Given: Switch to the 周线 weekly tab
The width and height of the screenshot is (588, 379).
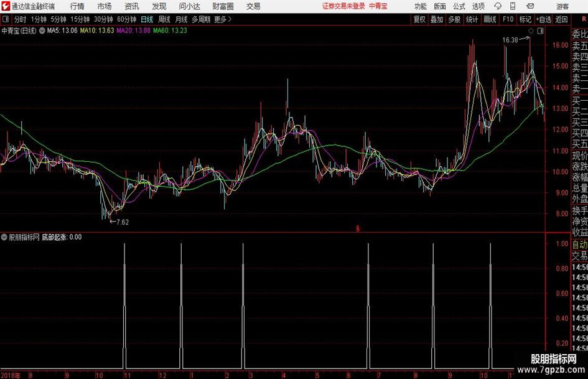Looking at the screenshot, I should [164, 19].
